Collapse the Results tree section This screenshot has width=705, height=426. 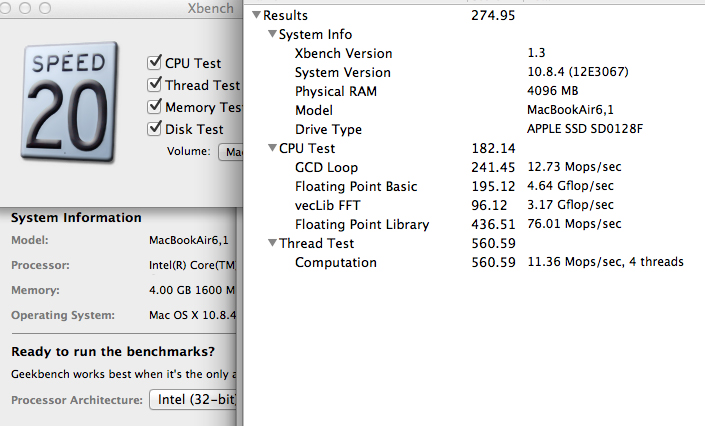257,15
